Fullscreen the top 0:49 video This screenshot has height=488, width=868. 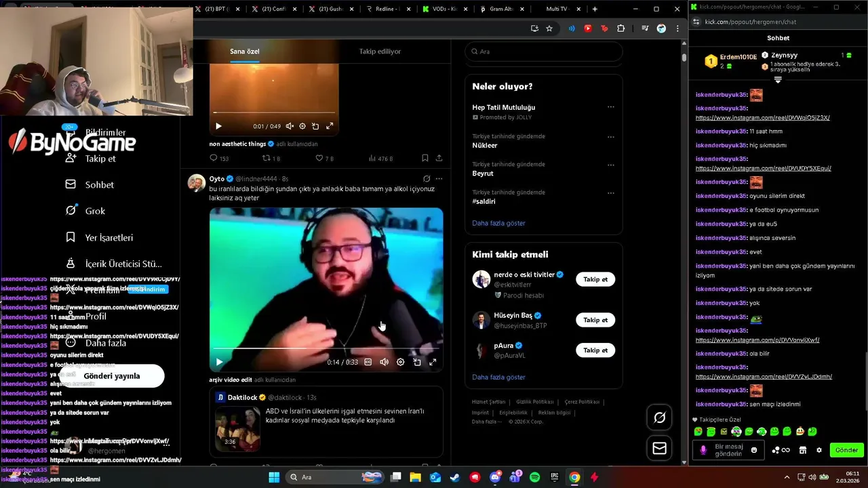[x=330, y=126]
